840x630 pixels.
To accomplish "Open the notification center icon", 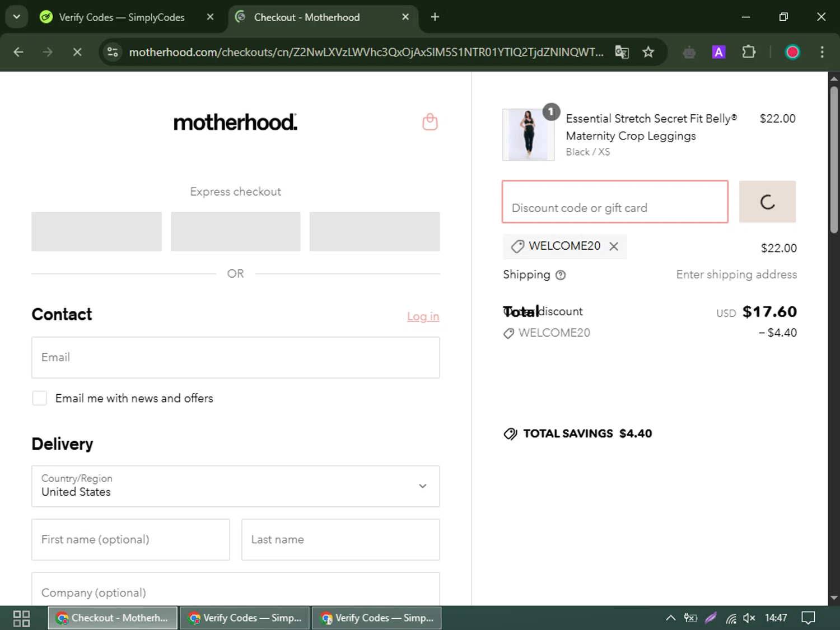I will click(808, 618).
